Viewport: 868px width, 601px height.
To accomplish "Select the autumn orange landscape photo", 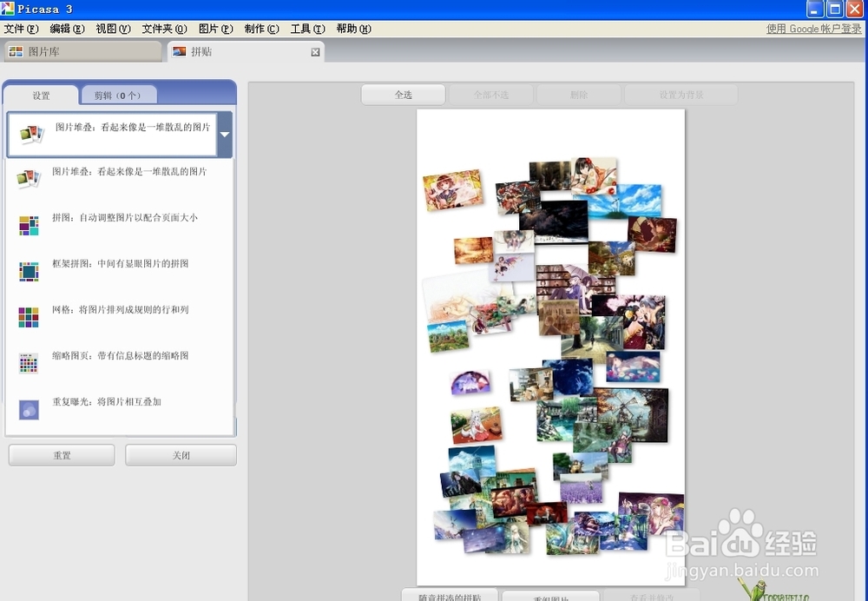I will [x=473, y=250].
